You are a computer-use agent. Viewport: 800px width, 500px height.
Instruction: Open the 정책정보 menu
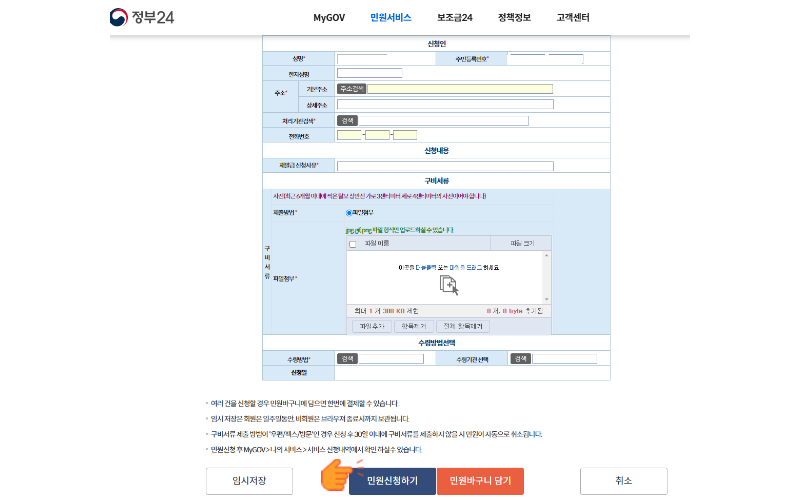[514, 18]
